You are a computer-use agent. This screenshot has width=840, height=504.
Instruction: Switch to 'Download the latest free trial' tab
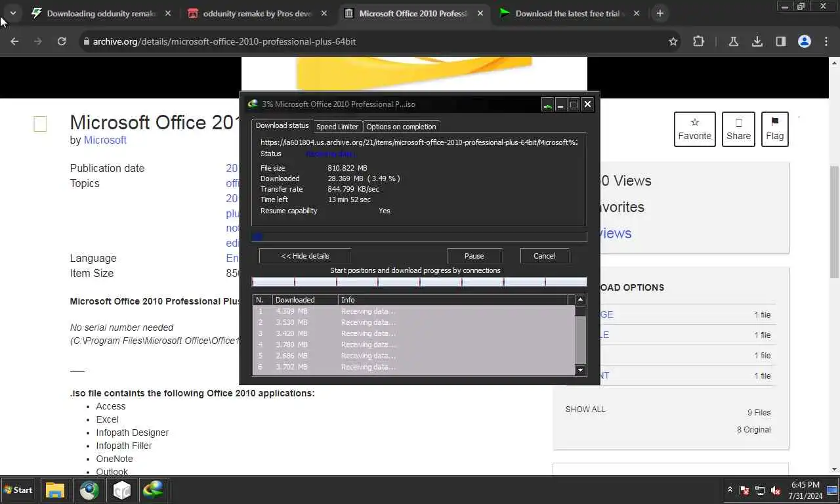[569, 13]
